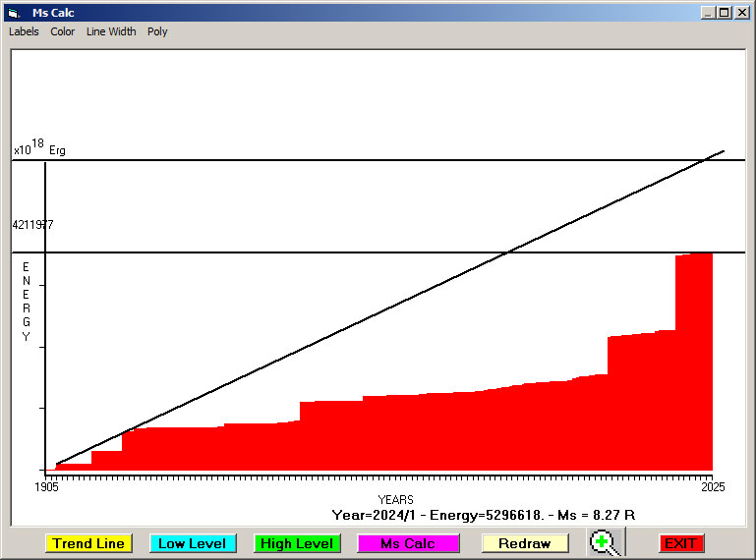
Task: Click the red EXIT button
Action: point(680,543)
